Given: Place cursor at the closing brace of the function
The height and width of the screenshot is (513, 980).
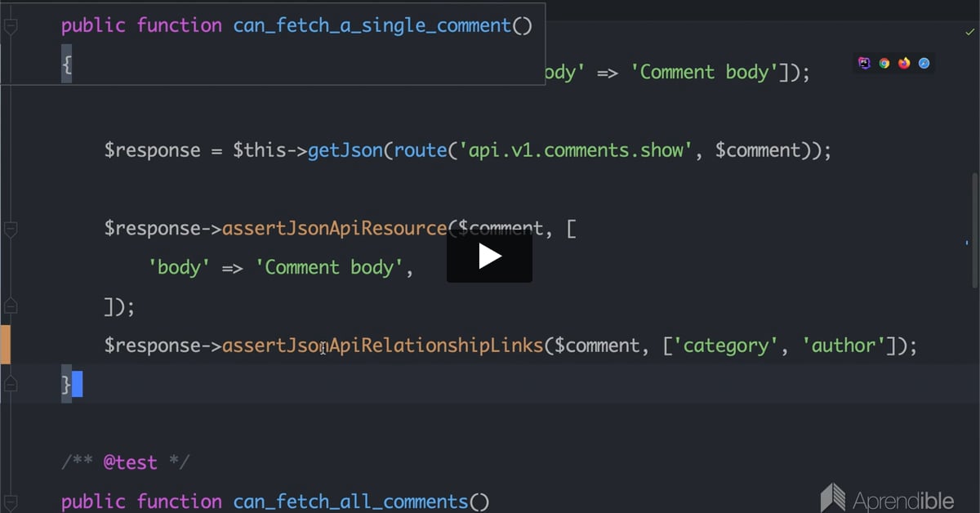Looking at the screenshot, I should click(x=66, y=385).
